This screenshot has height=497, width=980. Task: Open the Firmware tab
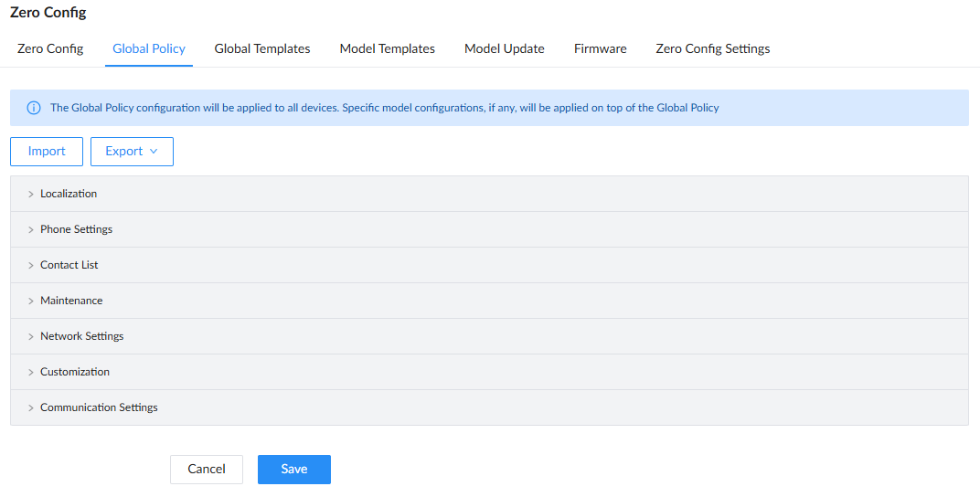click(x=600, y=48)
